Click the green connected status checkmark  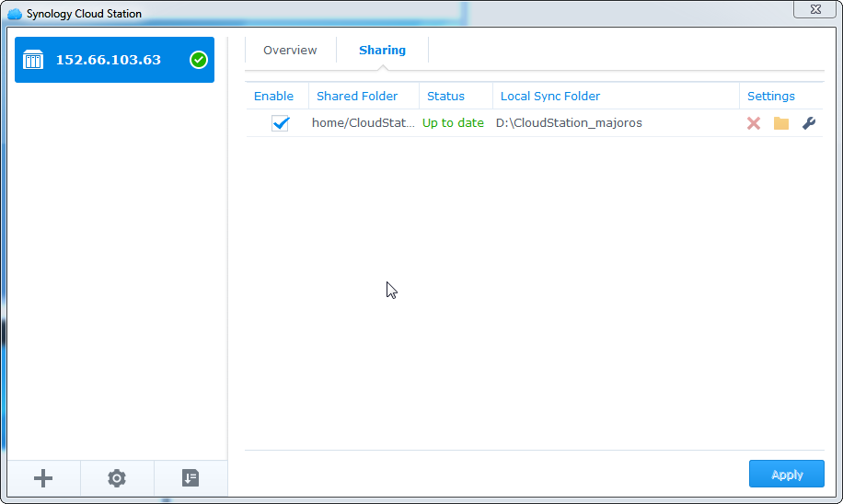click(198, 60)
